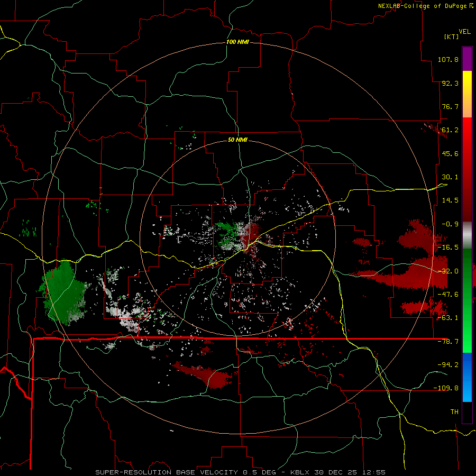
Task: Click the -63.1 velocity scale value
Action: (x=448, y=318)
